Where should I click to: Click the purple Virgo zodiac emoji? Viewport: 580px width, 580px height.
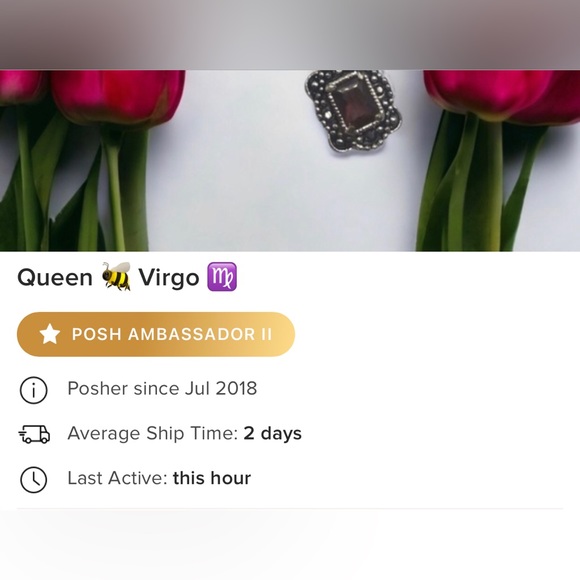pyautogui.click(x=222, y=276)
